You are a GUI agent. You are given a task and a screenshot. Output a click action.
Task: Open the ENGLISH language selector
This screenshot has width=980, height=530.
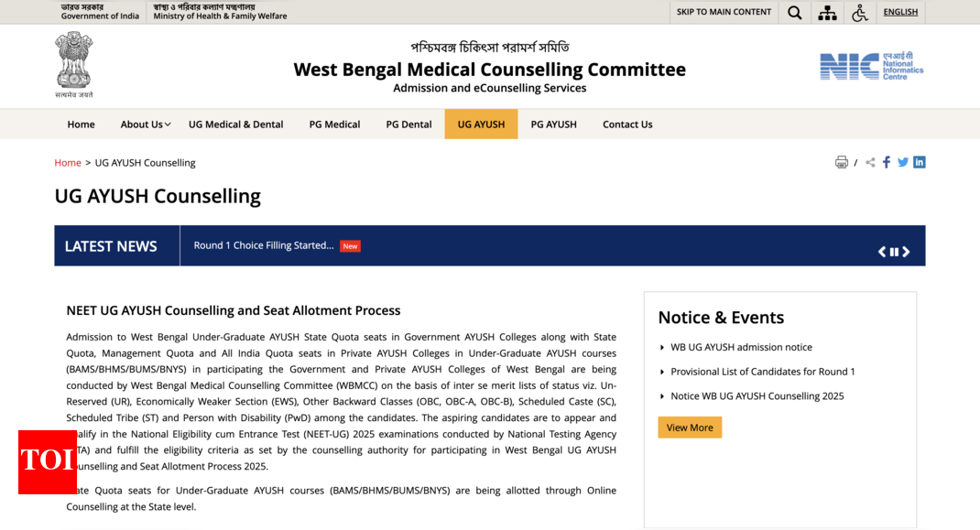(900, 12)
